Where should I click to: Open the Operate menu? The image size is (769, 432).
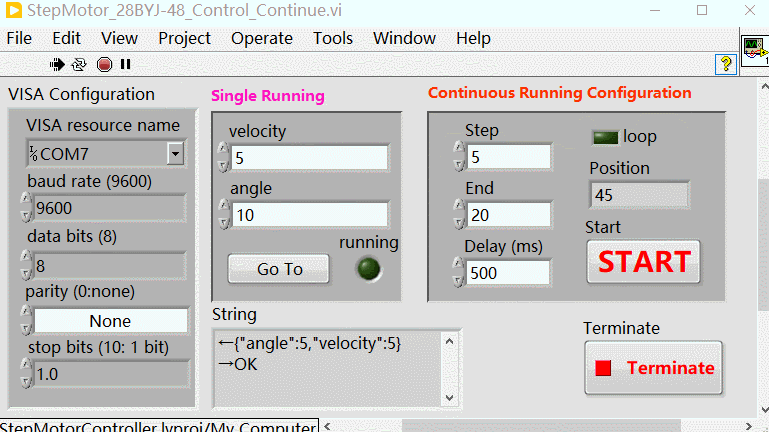(x=262, y=38)
